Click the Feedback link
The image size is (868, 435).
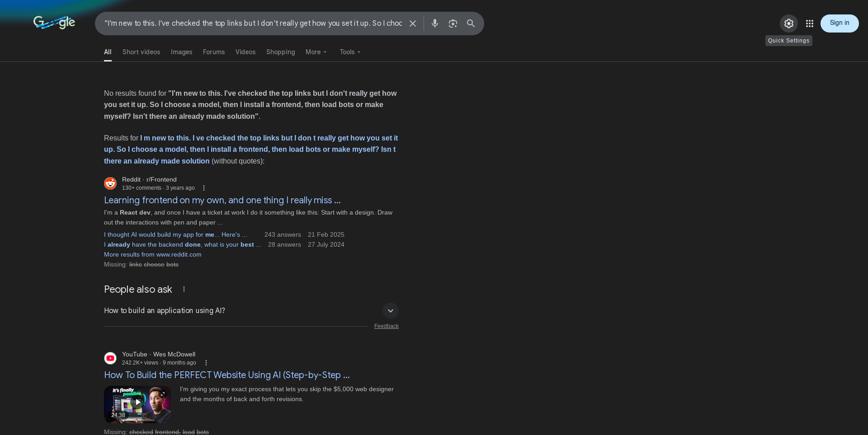pyautogui.click(x=387, y=326)
